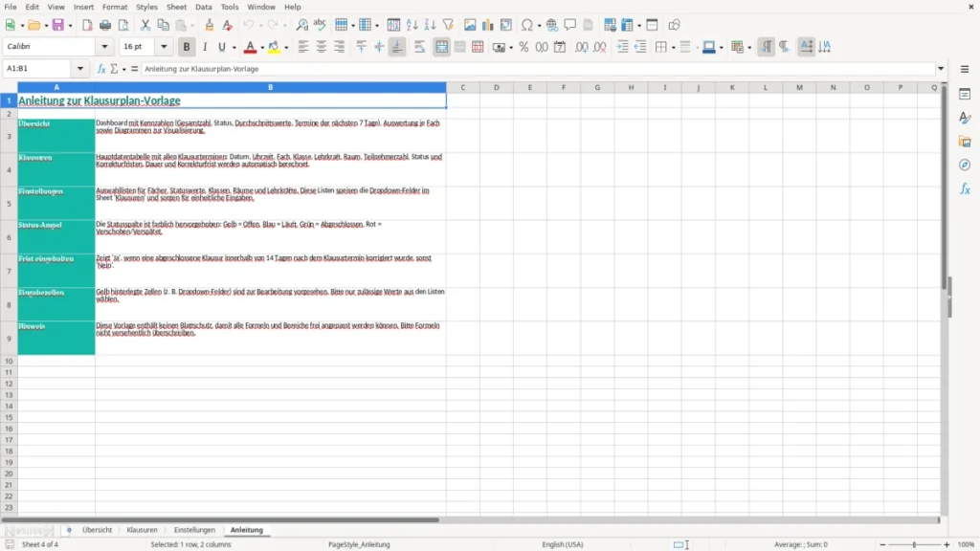Open Select Function dropdown arrow
Screen dimensions: 980x551
pos(123,69)
